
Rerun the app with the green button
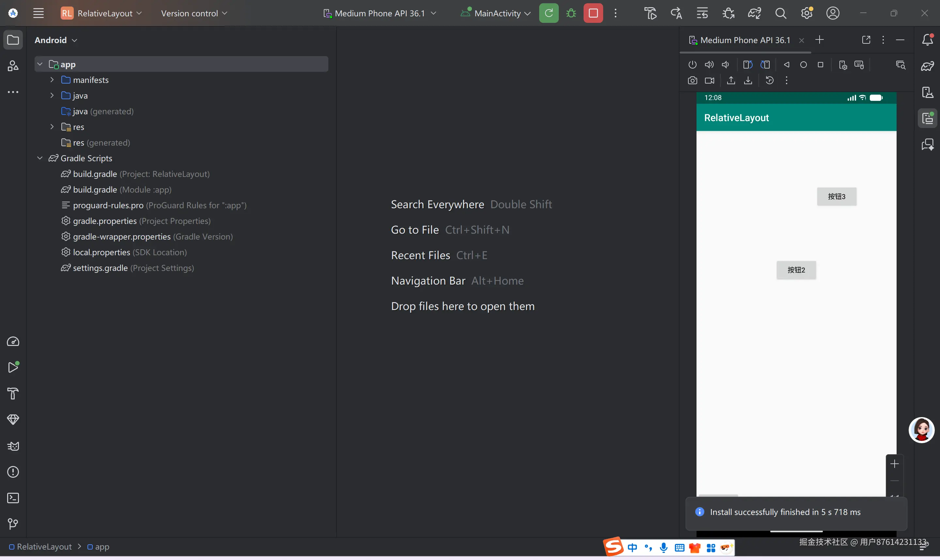pyautogui.click(x=549, y=13)
